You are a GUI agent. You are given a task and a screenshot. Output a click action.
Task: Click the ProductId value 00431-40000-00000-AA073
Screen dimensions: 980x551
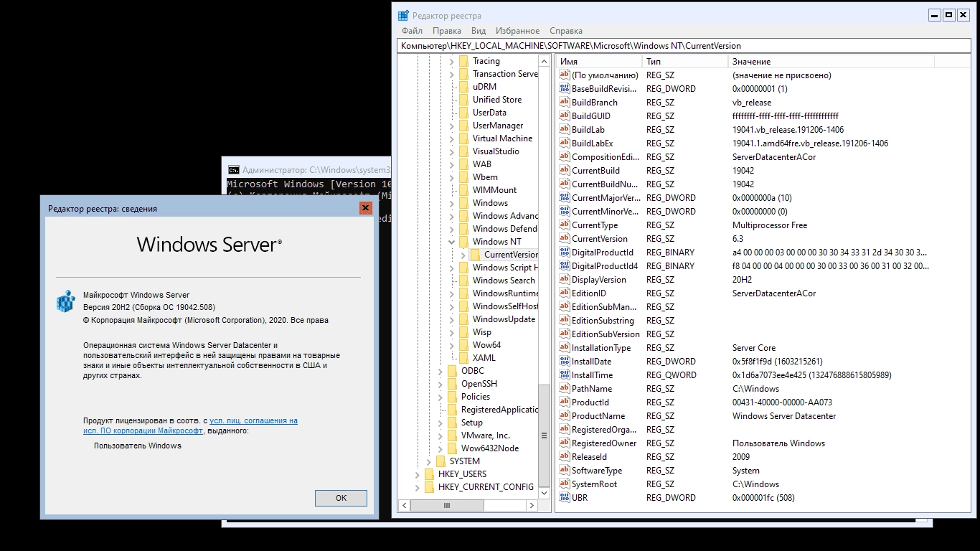(782, 402)
